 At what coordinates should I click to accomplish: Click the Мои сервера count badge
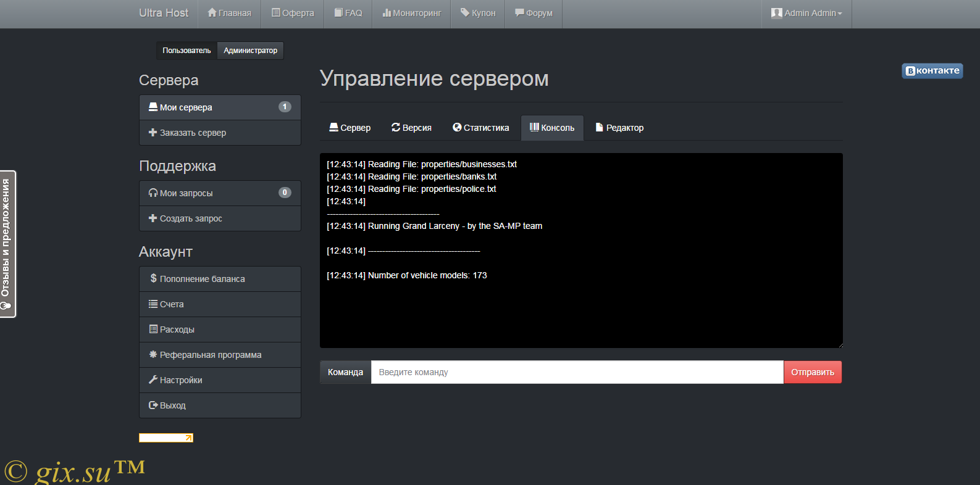[285, 107]
